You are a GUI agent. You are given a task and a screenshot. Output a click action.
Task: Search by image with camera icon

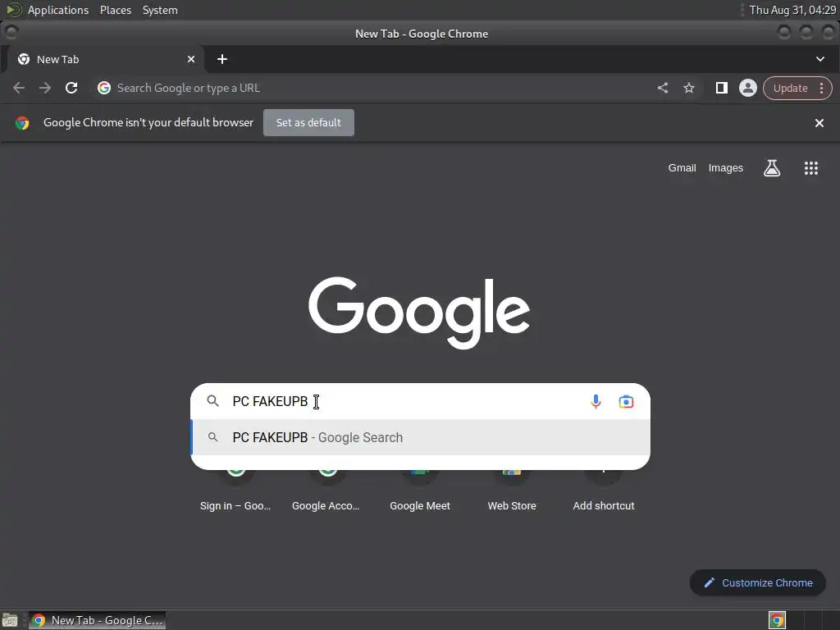626,401
